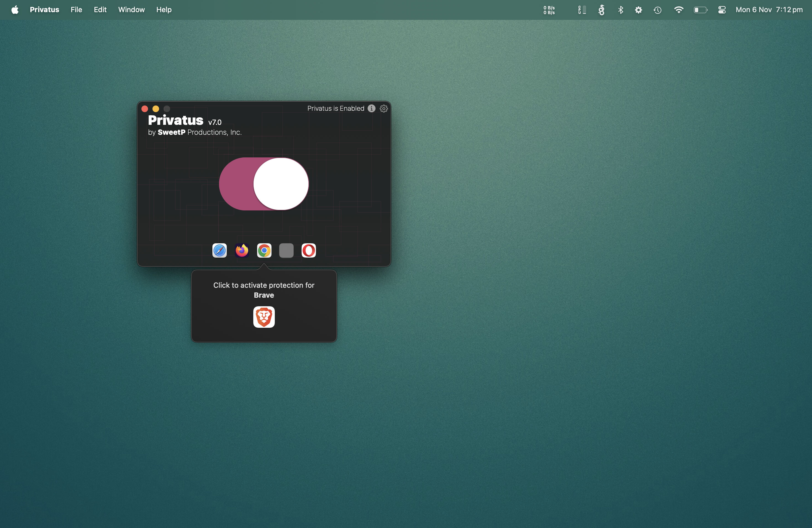The height and width of the screenshot is (528, 812).
Task: Open Time Machine menu bar icon
Action: tap(657, 10)
